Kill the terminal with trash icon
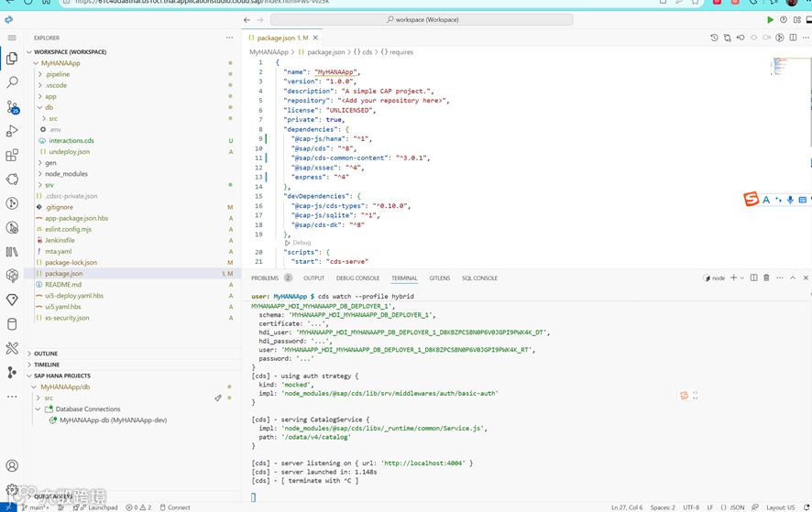The image size is (812, 512). pos(766,278)
